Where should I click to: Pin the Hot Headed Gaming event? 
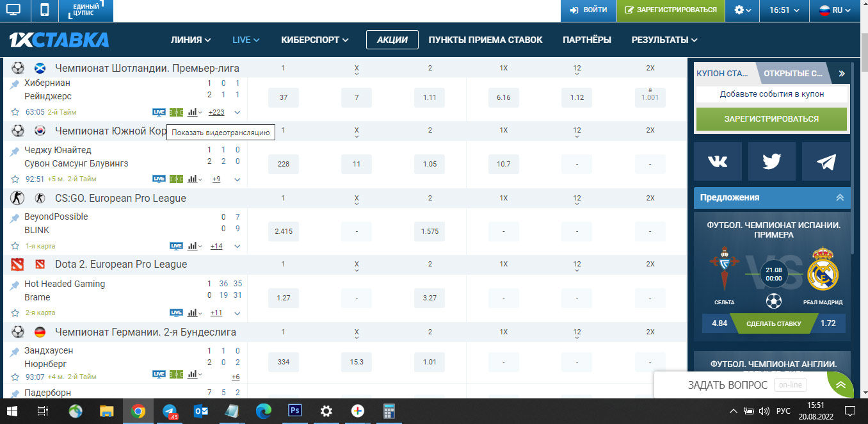tap(15, 285)
